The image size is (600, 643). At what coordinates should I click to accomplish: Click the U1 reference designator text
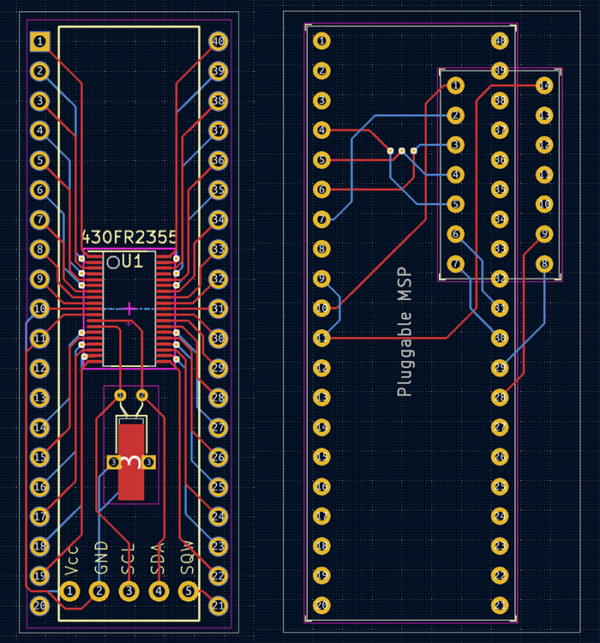pyautogui.click(x=133, y=262)
